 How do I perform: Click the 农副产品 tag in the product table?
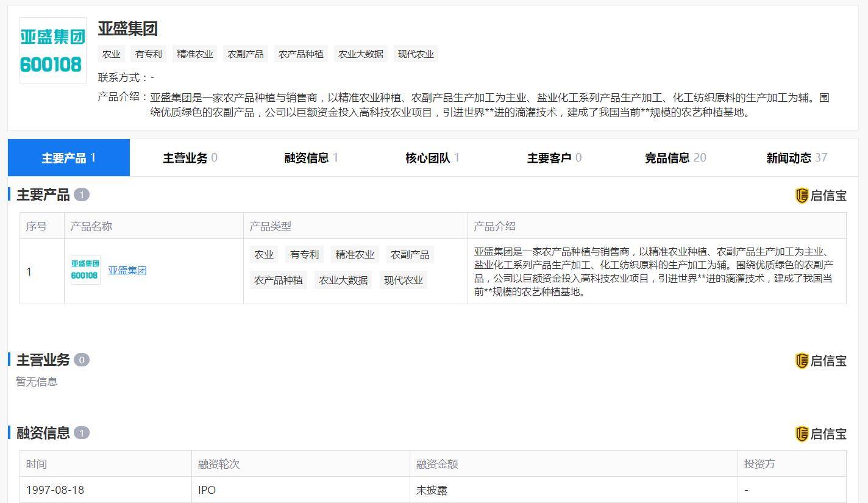[x=410, y=254]
